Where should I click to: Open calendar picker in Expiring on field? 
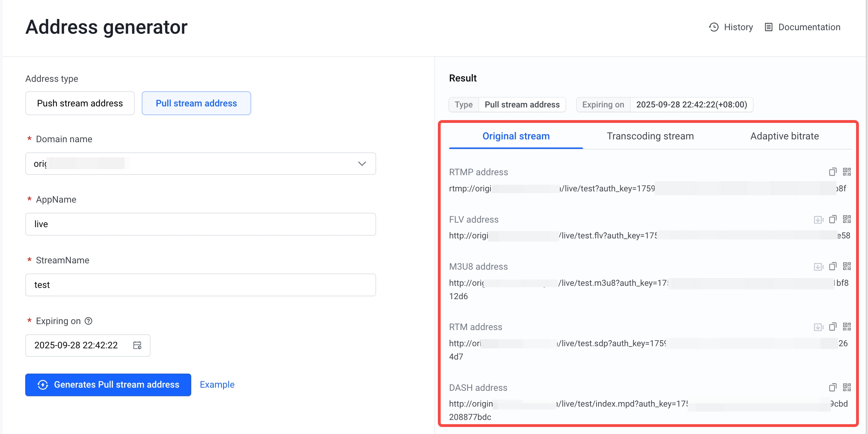[137, 345]
